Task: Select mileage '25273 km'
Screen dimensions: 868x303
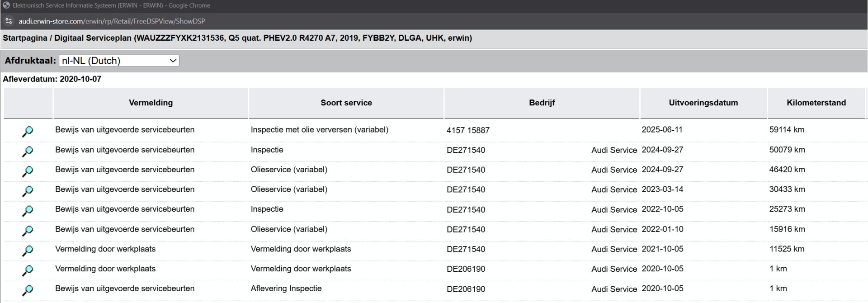Action: (x=787, y=209)
